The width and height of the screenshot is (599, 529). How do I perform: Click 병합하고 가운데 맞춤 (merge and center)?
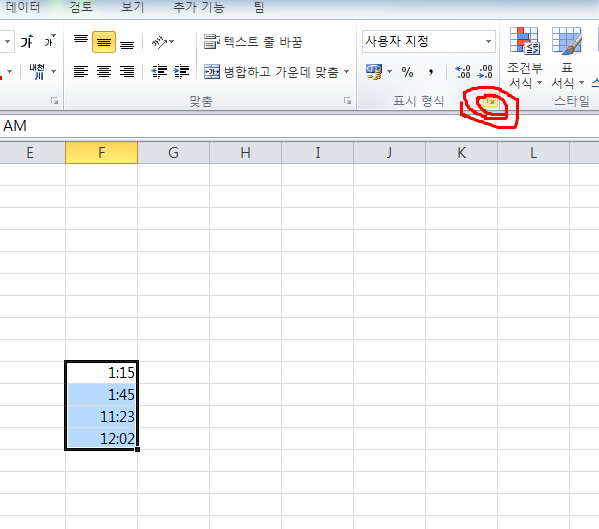click(271, 71)
